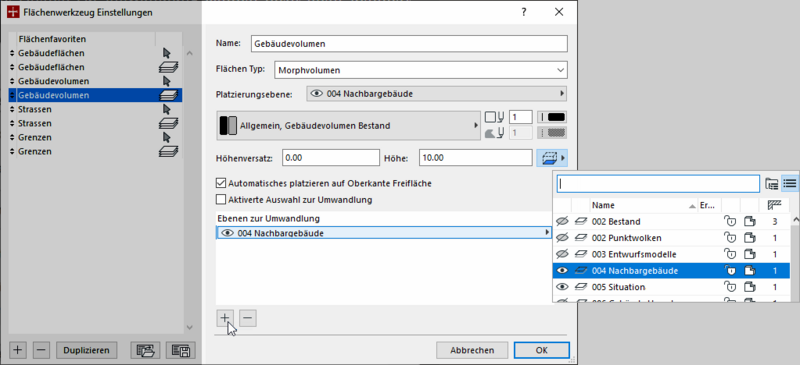This screenshot has height=365, width=800.
Task: Hide the 004 Nachbargebäude layer in popup
Action: tap(562, 271)
